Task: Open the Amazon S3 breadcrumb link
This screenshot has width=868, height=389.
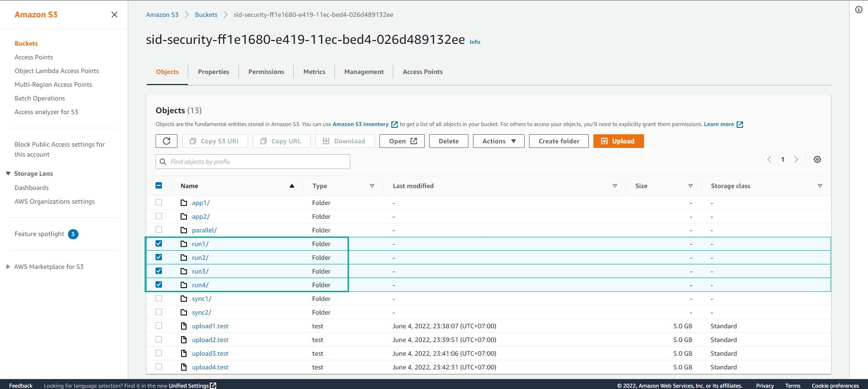Action: click(x=162, y=15)
